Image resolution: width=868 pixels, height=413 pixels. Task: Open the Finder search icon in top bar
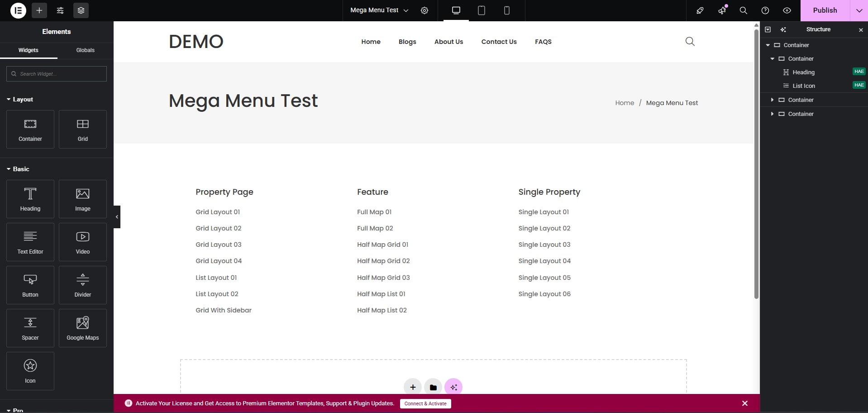tap(743, 10)
